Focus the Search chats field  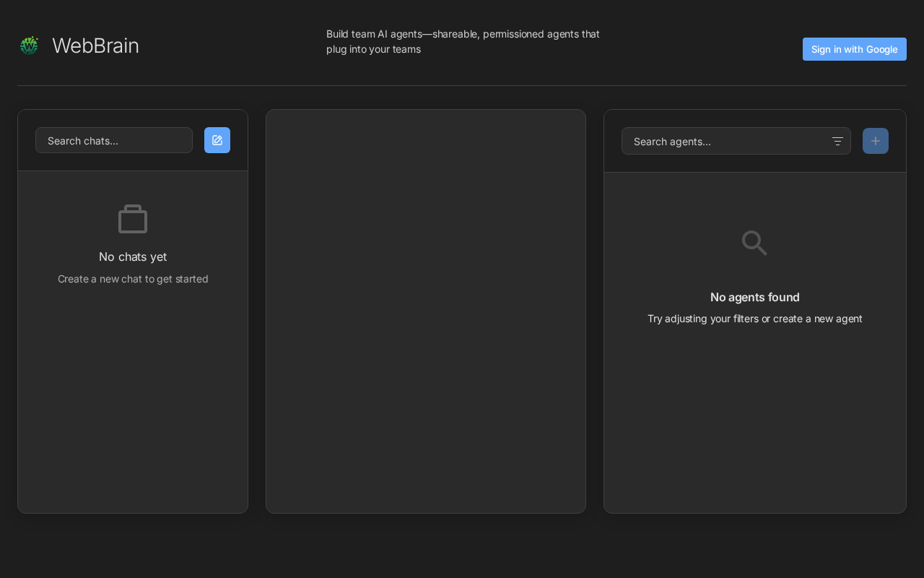[114, 140]
